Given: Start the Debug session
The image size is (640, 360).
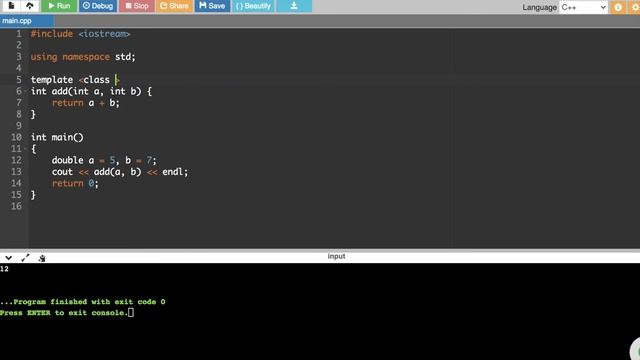Looking at the screenshot, I should click(98, 6).
